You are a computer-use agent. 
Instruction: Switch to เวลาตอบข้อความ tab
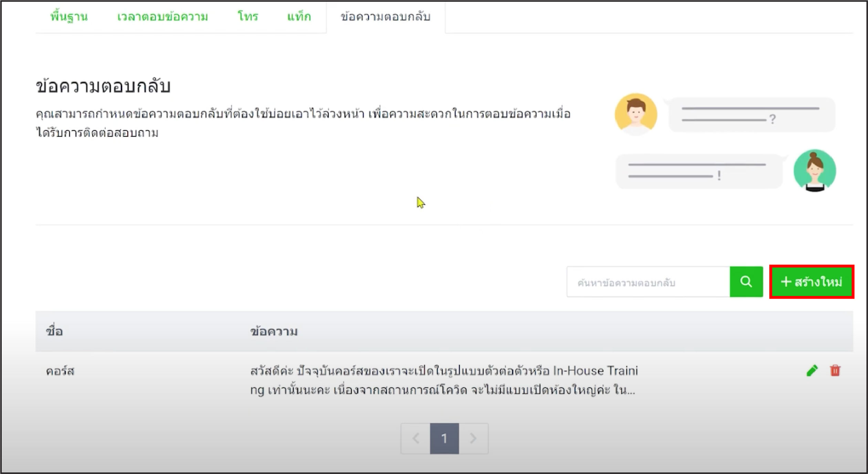pyautogui.click(x=162, y=17)
